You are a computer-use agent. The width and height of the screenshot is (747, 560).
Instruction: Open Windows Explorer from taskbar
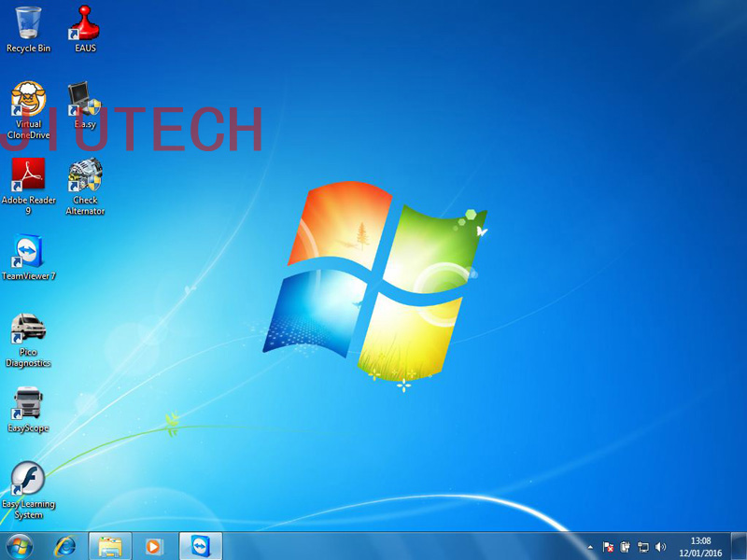click(x=109, y=546)
